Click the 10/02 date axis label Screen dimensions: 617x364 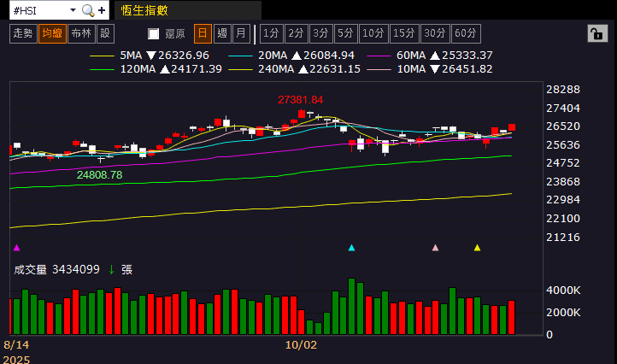tap(301, 345)
